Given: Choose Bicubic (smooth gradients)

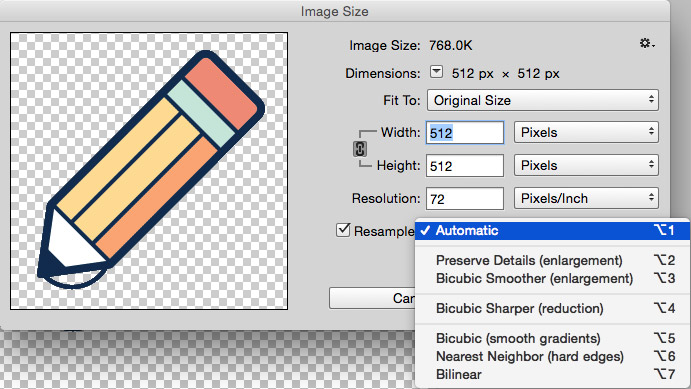Looking at the screenshot, I should point(552,338).
